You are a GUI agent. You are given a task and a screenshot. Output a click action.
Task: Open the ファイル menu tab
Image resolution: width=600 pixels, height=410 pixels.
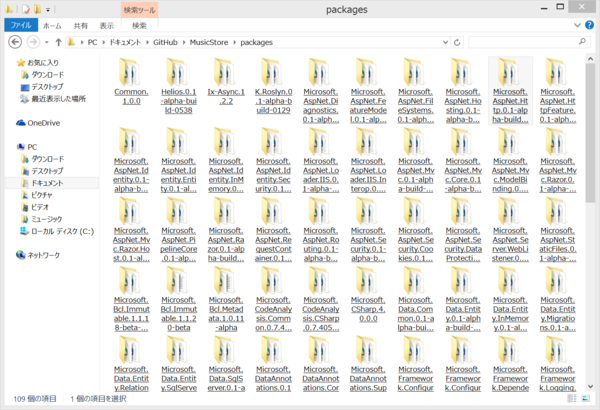(21, 25)
